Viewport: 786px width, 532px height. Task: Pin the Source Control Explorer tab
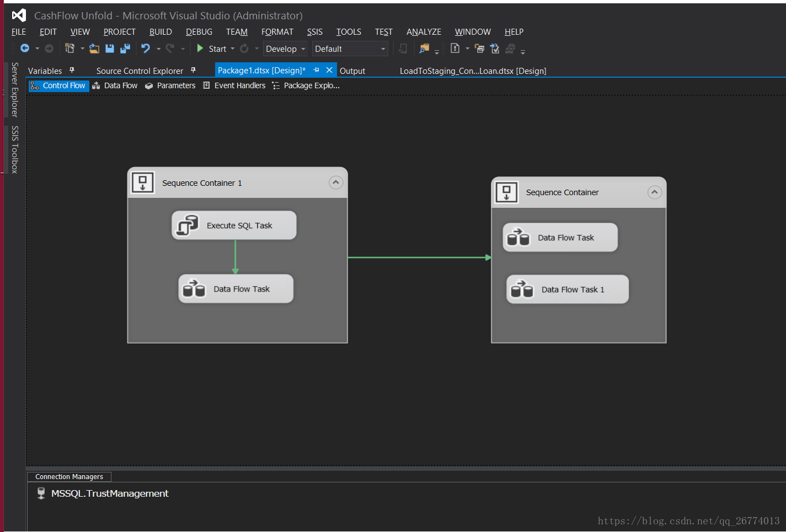(193, 70)
